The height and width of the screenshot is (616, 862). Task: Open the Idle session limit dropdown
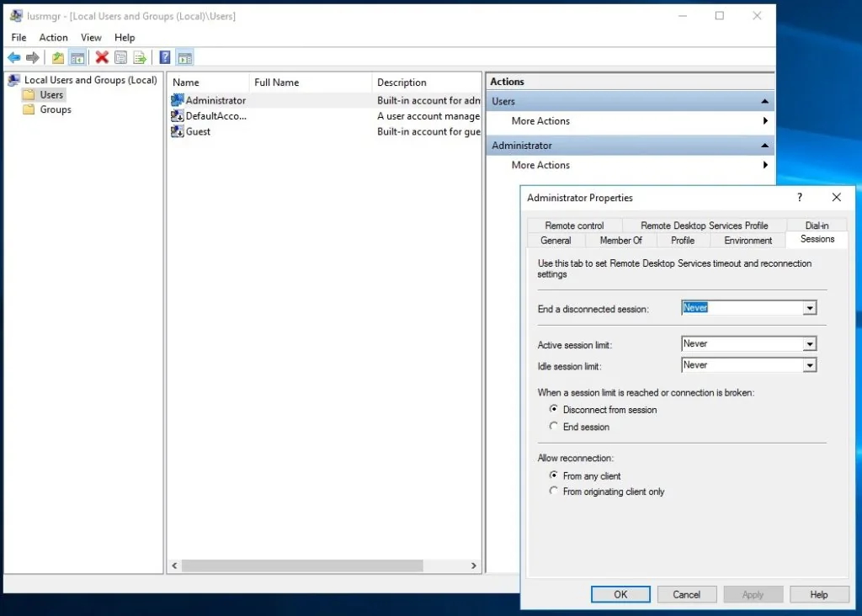(809, 364)
